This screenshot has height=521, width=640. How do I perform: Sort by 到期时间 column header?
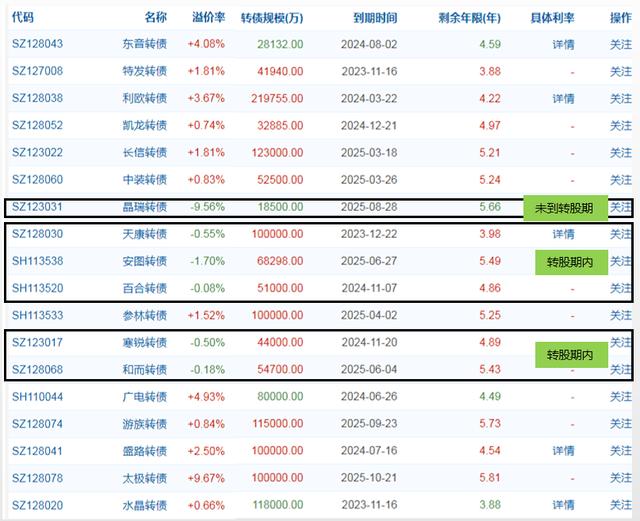tap(375, 18)
